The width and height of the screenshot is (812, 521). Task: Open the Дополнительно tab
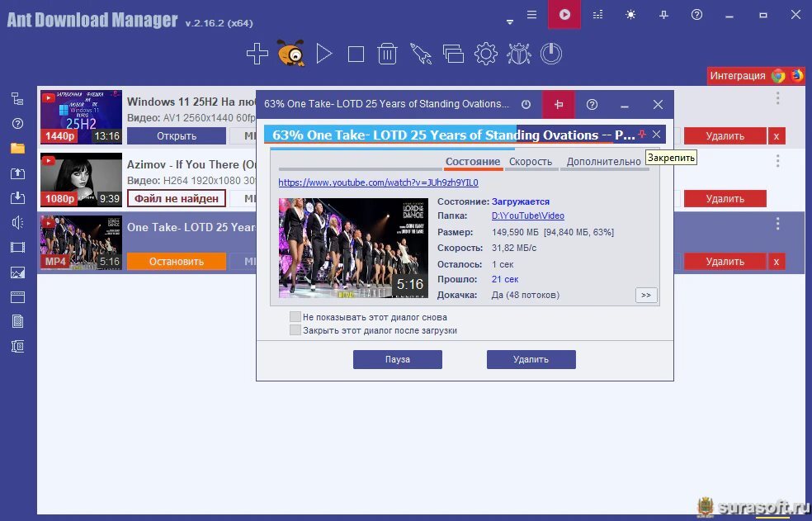[x=603, y=162]
